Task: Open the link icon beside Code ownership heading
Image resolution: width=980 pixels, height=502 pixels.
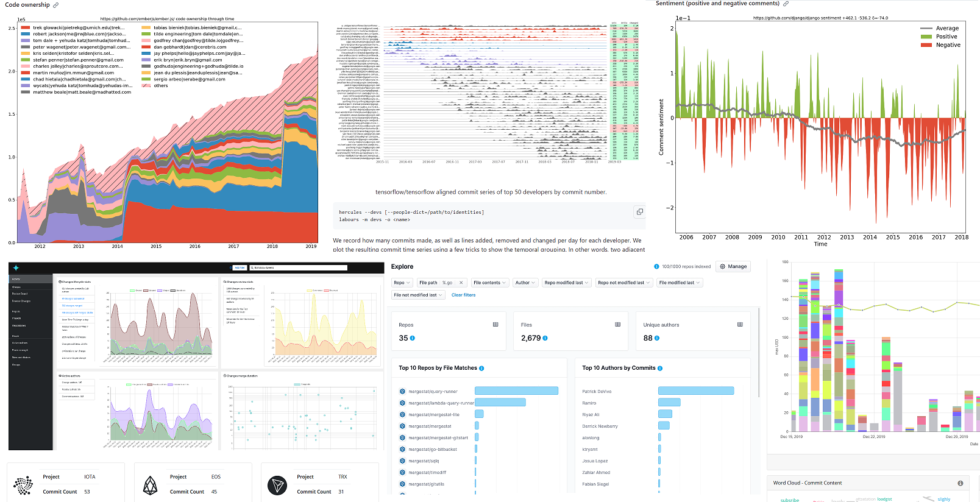Action: click(55, 5)
